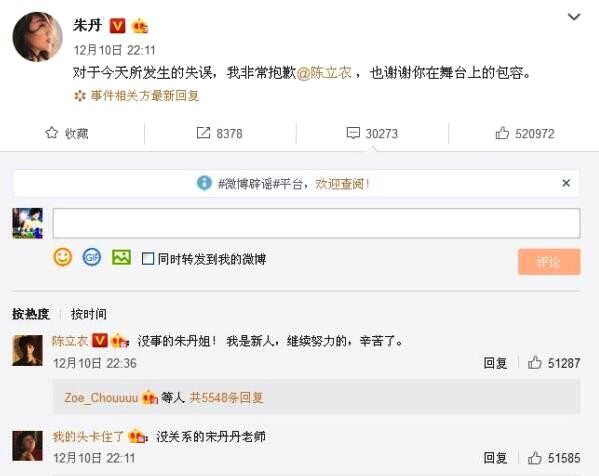Open 朱丹's profile avatar
This screenshot has height=476, width=599.
point(37,36)
